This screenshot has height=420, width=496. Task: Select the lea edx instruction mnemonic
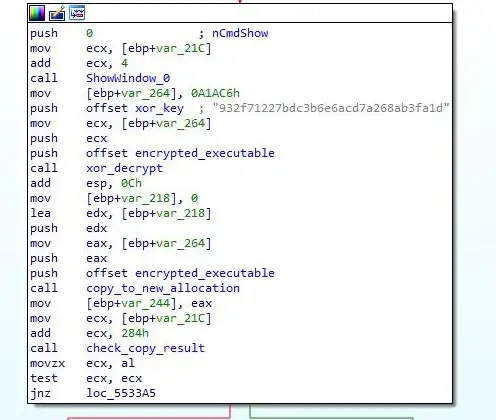(40, 213)
